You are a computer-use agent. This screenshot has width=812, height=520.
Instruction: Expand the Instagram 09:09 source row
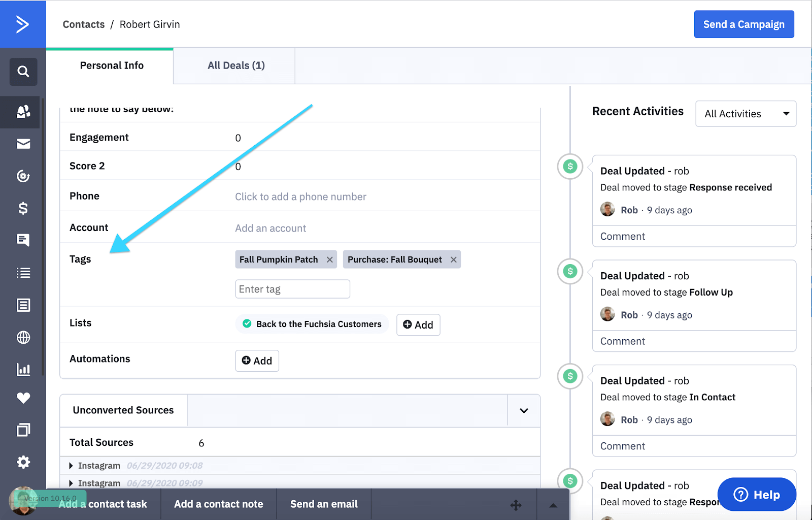pyautogui.click(x=71, y=483)
